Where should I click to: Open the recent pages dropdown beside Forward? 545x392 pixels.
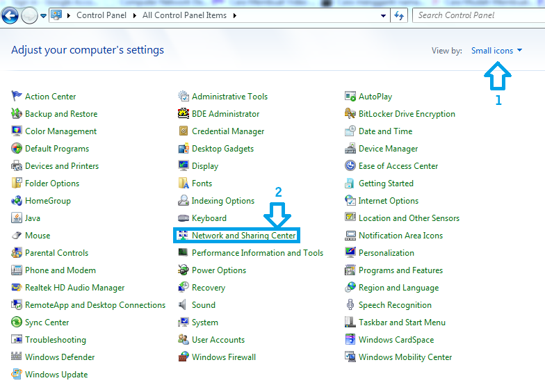pos(43,15)
